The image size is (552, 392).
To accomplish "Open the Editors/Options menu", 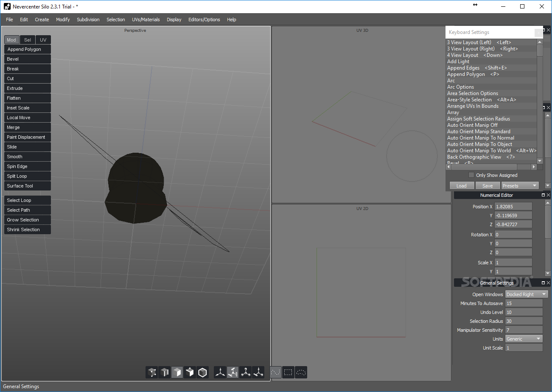I will [204, 20].
